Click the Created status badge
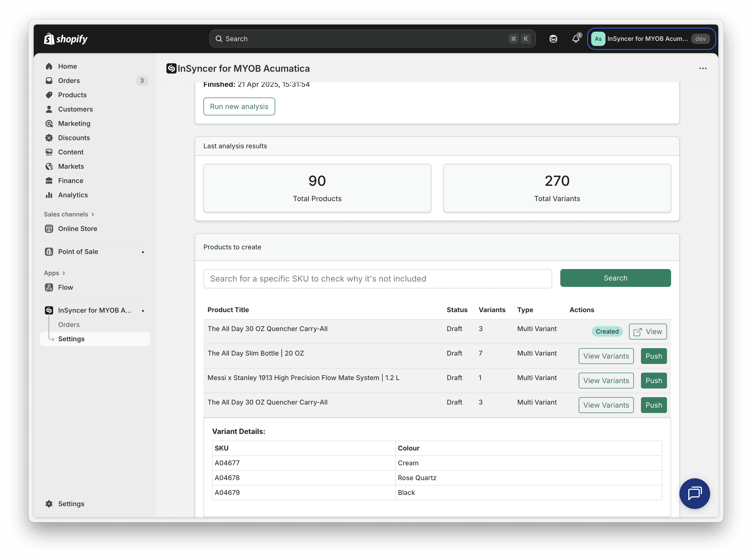Viewport: 752px width, 560px height. click(x=607, y=332)
